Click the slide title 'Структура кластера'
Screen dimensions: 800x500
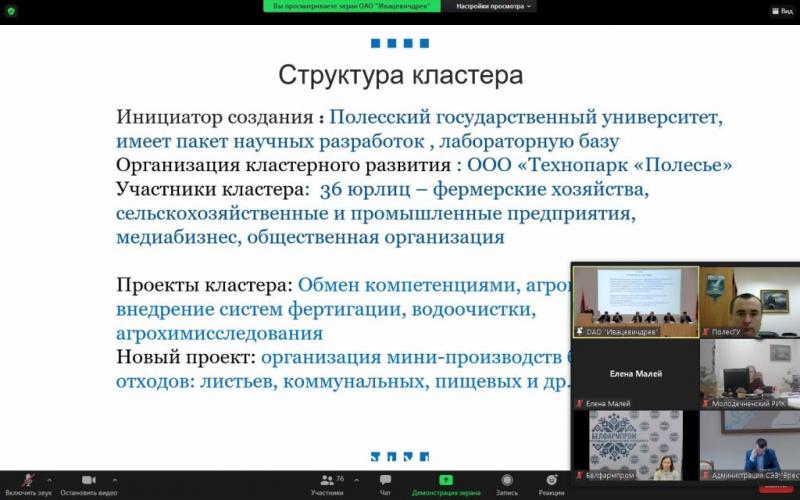401,75
